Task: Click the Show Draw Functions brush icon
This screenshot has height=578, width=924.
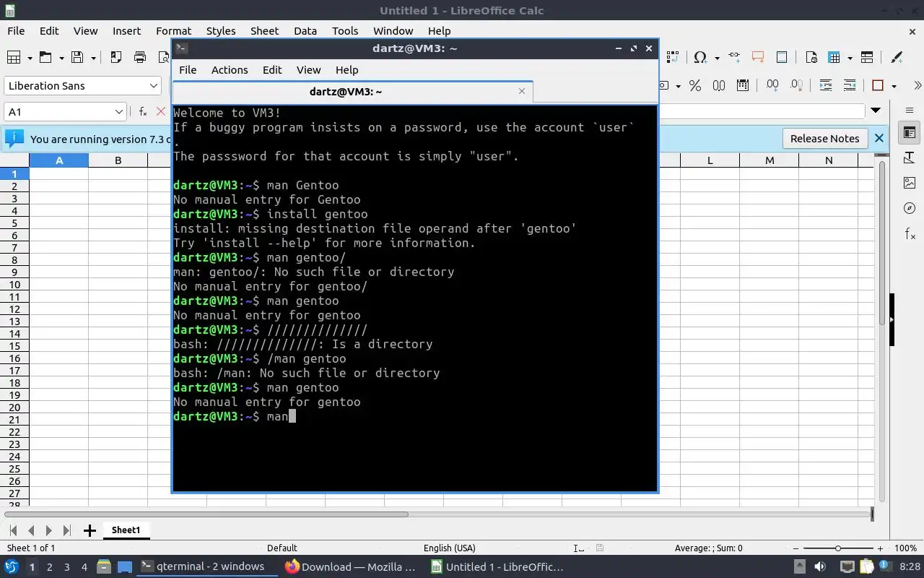Action: click(x=897, y=57)
